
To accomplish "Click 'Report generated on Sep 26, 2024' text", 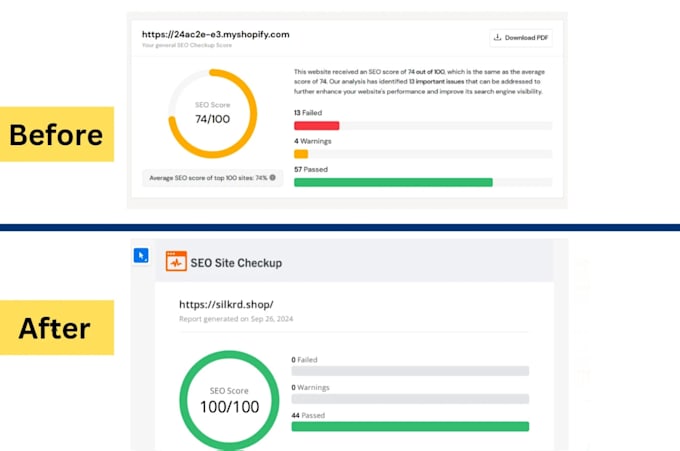I will coord(236,319).
